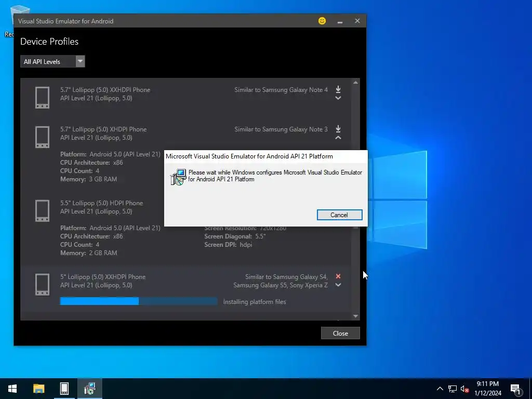Open File Explorer from taskbar
Image resolution: width=532 pixels, height=399 pixels.
(38, 389)
